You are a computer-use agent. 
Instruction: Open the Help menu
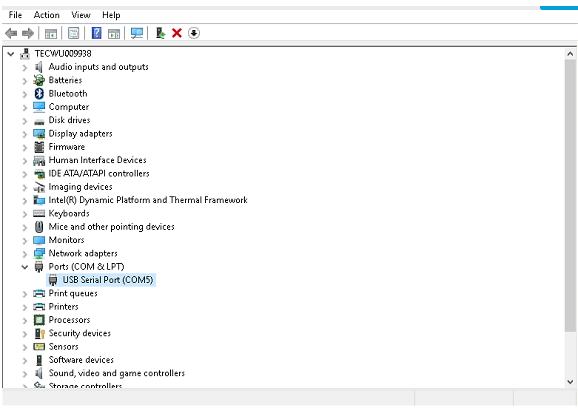111,15
